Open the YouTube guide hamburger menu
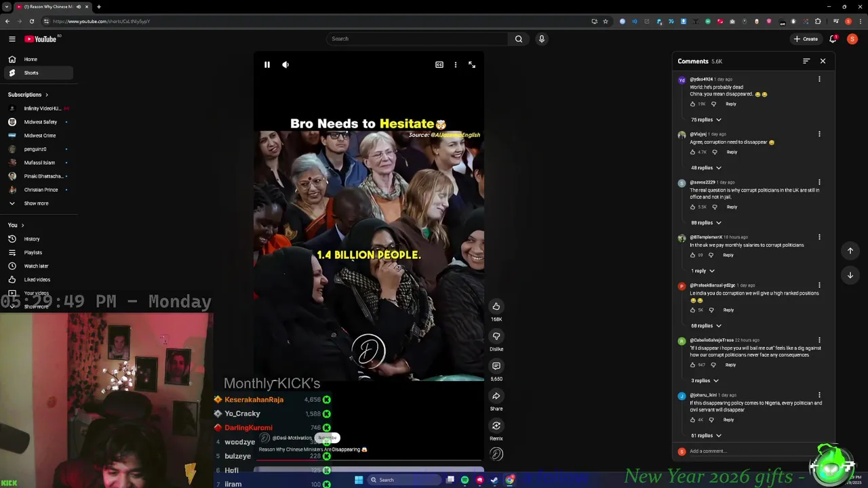Viewport: 868px width, 488px height. [x=12, y=39]
